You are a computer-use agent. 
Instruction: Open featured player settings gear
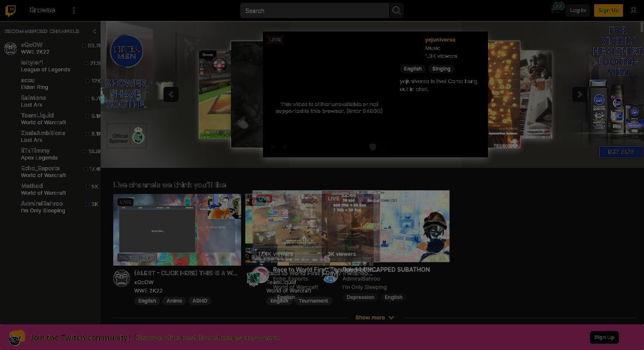click(372, 147)
